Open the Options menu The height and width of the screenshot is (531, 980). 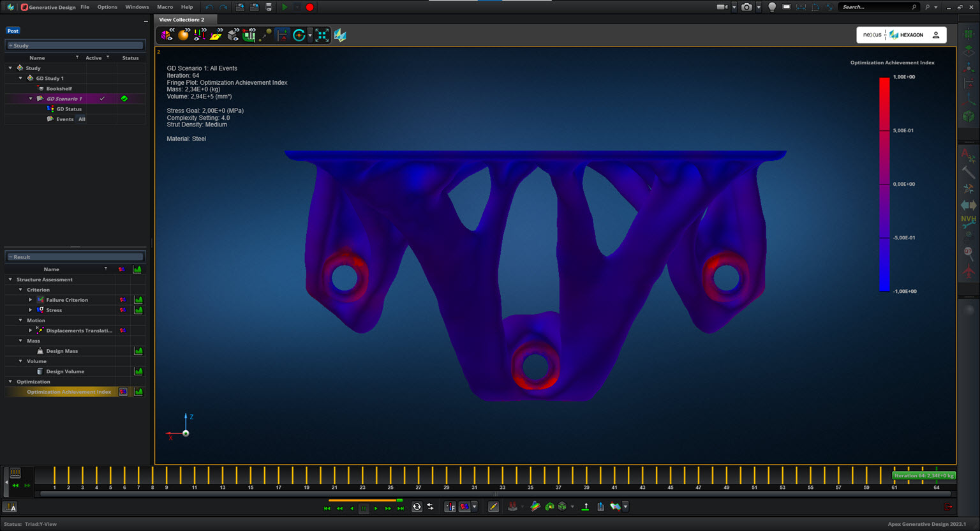coord(107,7)
